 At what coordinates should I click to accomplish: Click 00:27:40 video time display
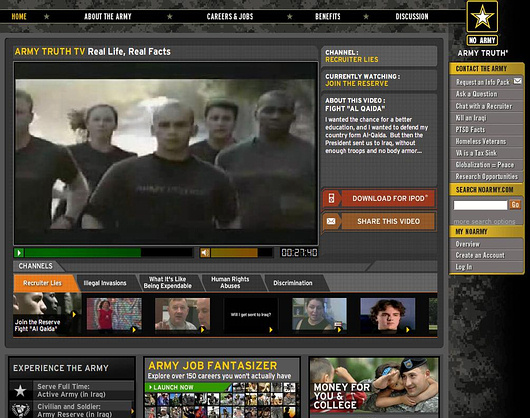[299, 252]
